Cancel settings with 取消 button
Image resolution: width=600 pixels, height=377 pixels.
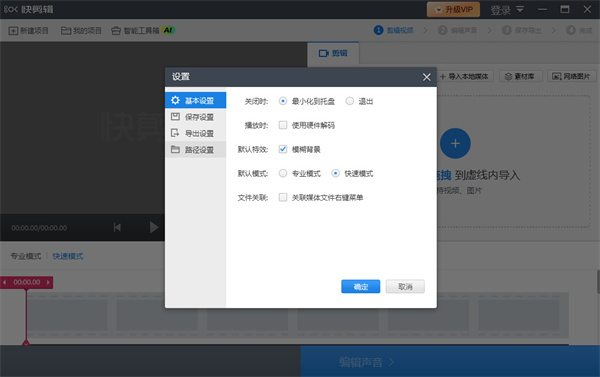pyautogui.click(x=405, y=286)
